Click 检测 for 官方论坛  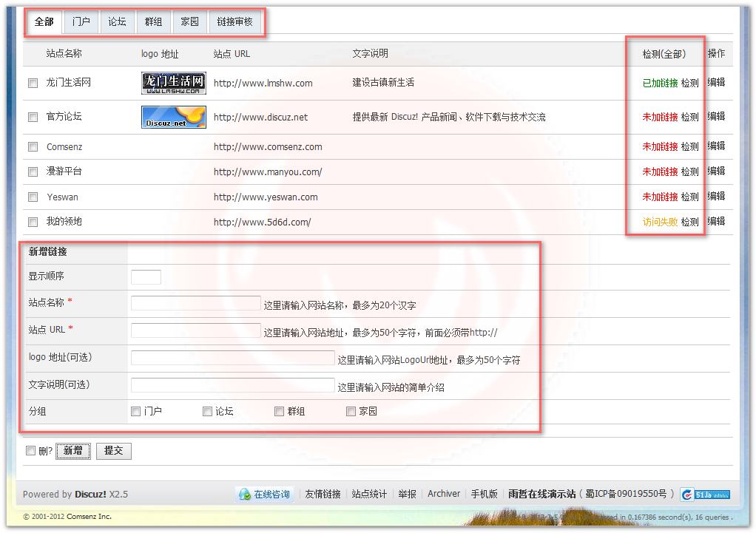[x=690, y=117]
